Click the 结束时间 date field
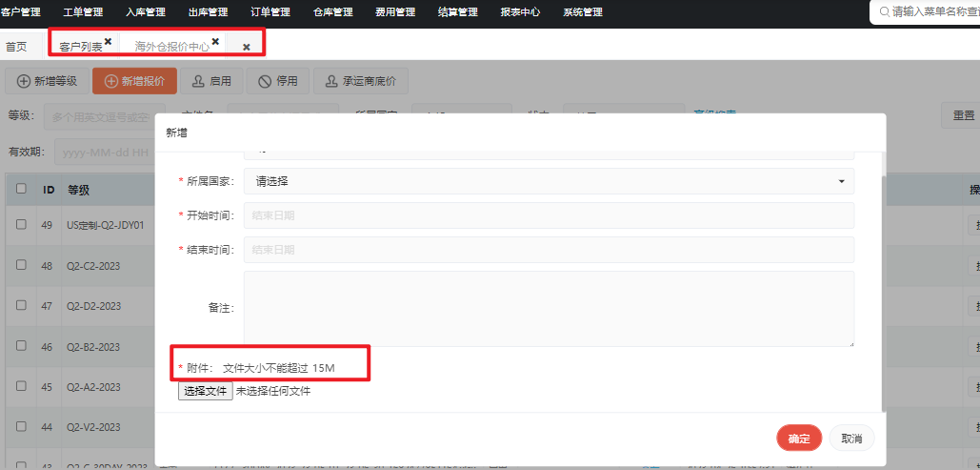The height and width of the screenshot is (470, 980). coord(549,250)
